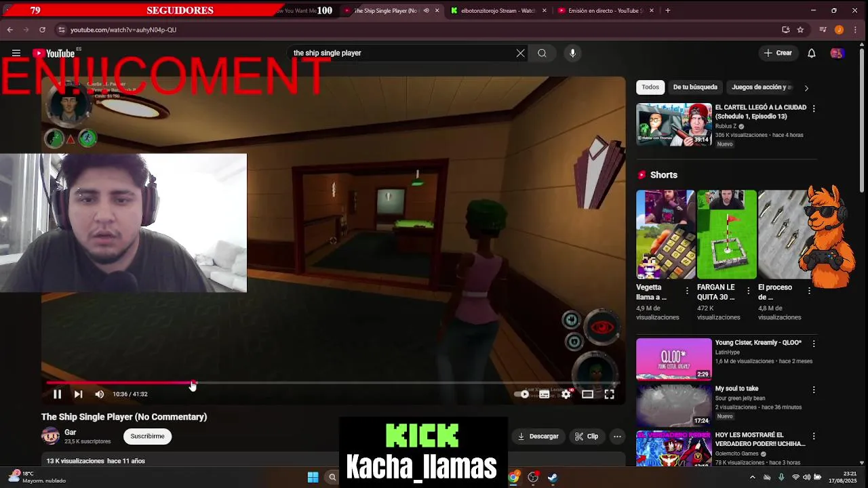Mute the video volume

[x=100, y=394]
